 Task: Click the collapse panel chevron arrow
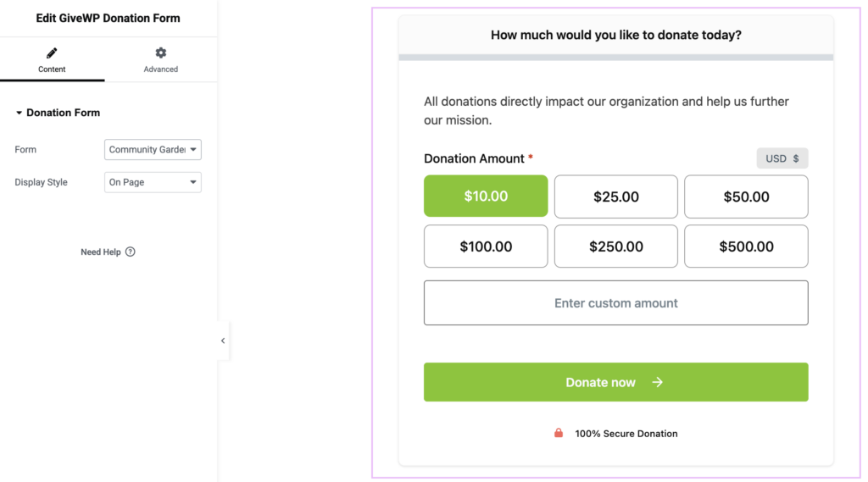point(223,341)
